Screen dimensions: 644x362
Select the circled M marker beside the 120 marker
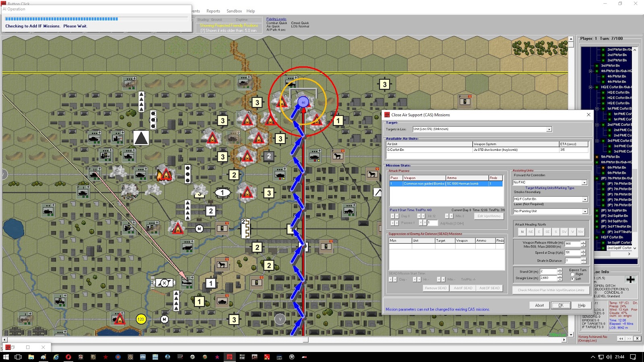164,319
